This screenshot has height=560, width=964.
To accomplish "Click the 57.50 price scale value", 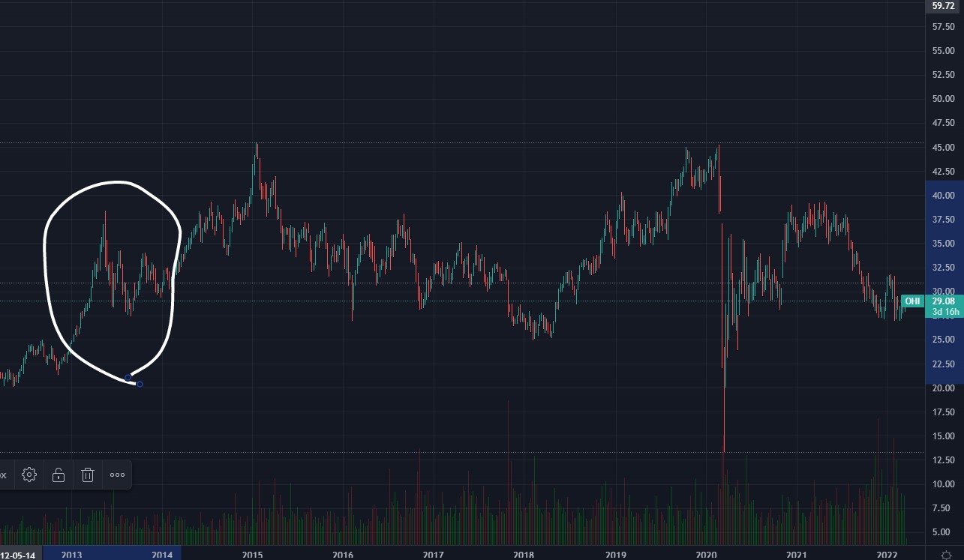I will [942, 26].
